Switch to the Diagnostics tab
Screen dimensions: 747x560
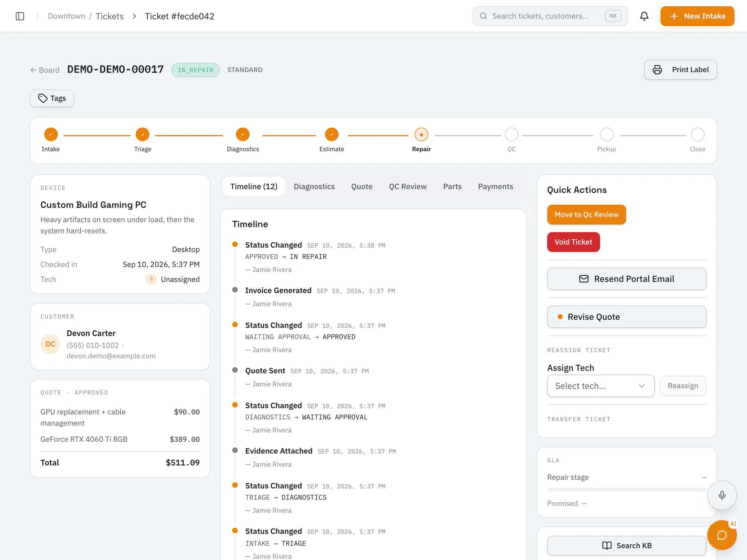coord(314,186)
